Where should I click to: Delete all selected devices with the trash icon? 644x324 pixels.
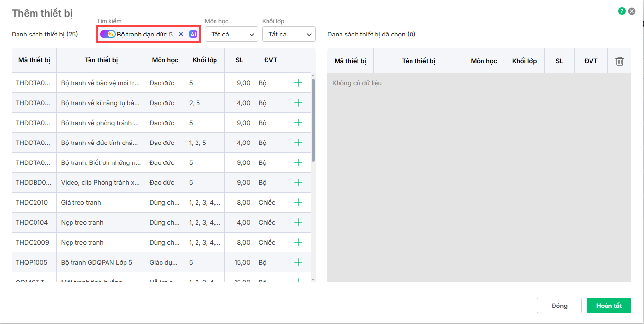click(x=619, y=61)
